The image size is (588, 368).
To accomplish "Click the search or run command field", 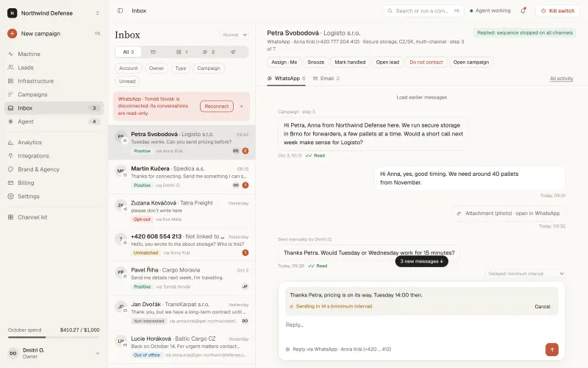I will 423,11.
